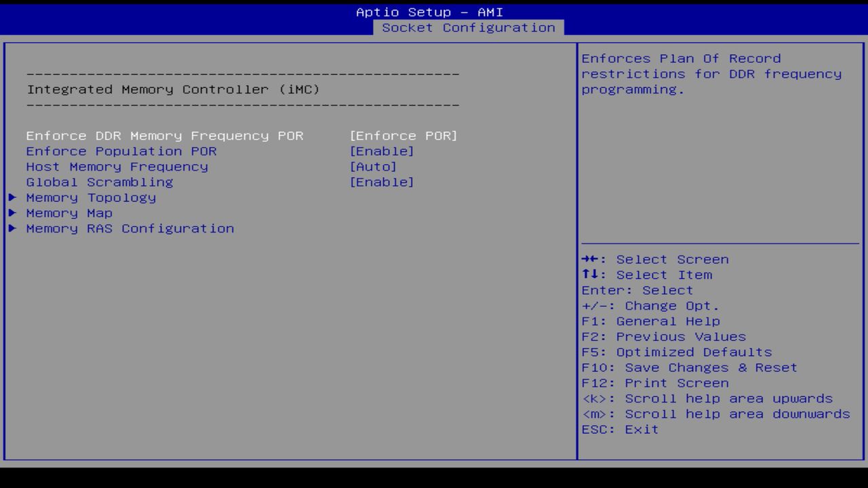This screenshot has width=868, height=488.
Task: Expand the Memory Topology submenu arrow
Action: 12,198
